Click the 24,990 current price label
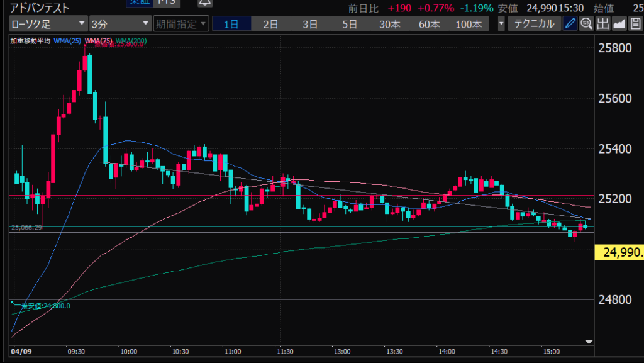The image size is (644, 363). [x=619, y=253]
